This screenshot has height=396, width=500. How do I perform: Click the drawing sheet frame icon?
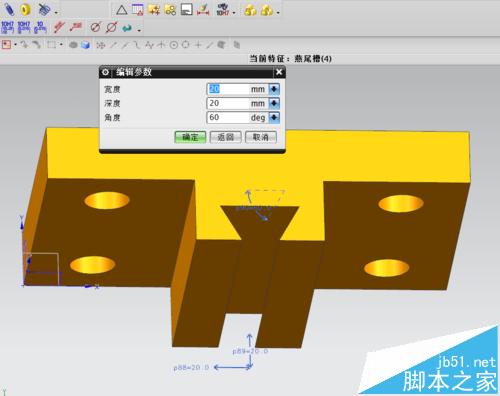coord(187,10)
